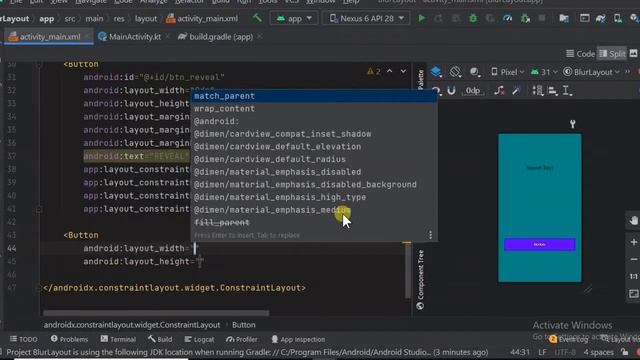Viewport: 640px width, 360px height.
Task: Go to next highlighted error arrow
Action: point(403,71)
